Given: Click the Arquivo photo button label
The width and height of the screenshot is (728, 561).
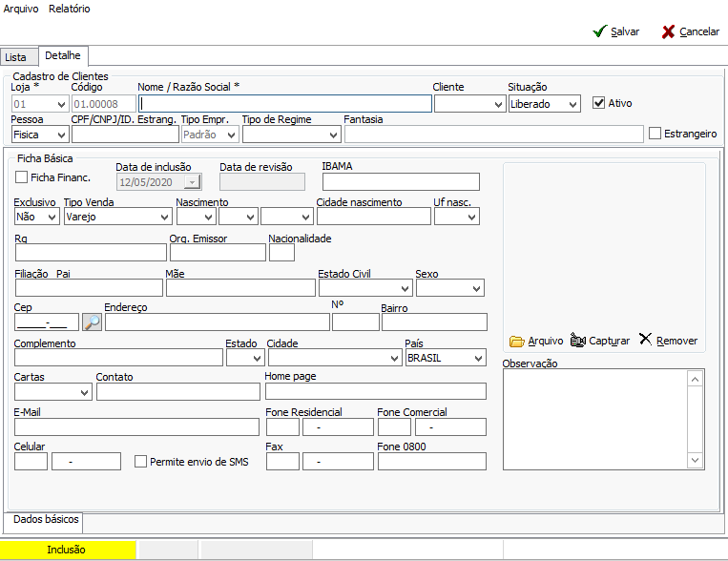Looking at the screenshot, I should (x=546, y=341).
